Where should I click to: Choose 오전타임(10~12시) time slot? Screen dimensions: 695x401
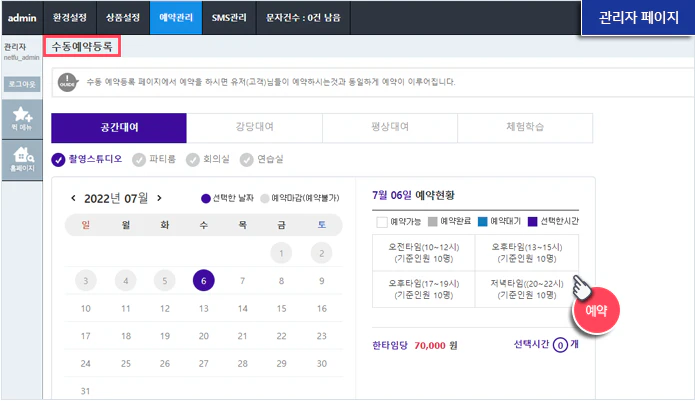(424, 253)
